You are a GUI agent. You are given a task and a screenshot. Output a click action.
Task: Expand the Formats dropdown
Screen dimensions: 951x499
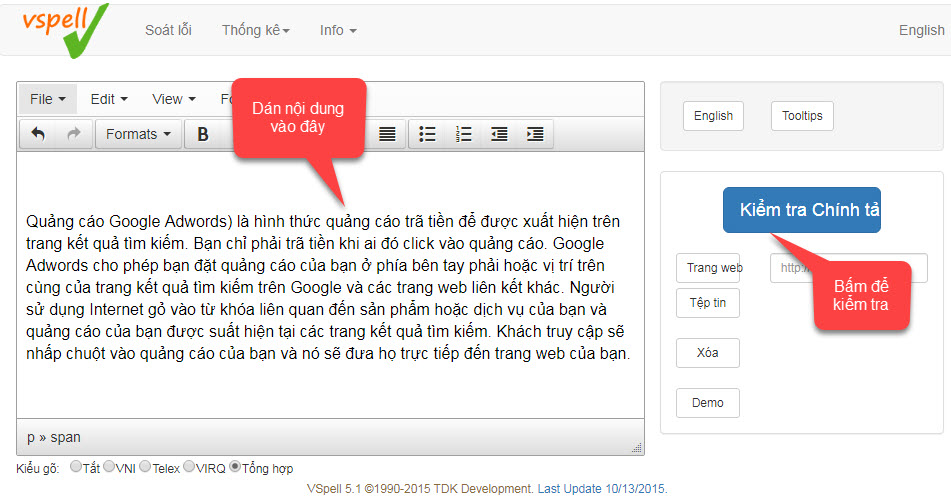tap(138, 134)
